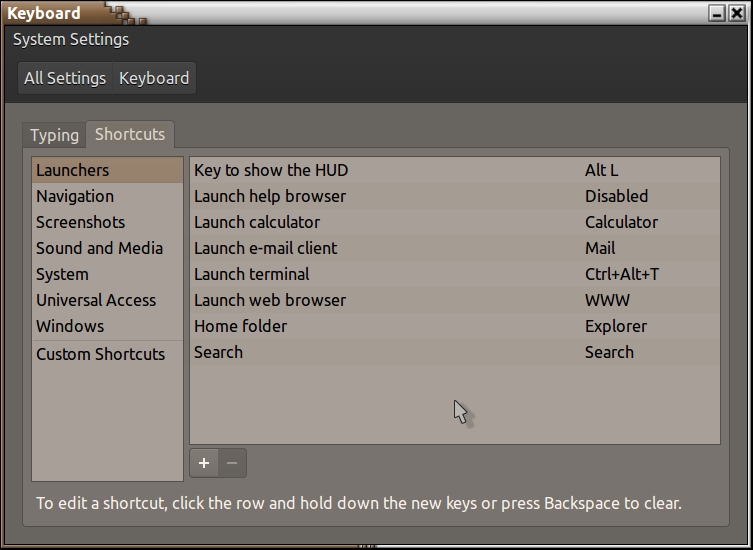Go back to All Settings

coord(65,78)
